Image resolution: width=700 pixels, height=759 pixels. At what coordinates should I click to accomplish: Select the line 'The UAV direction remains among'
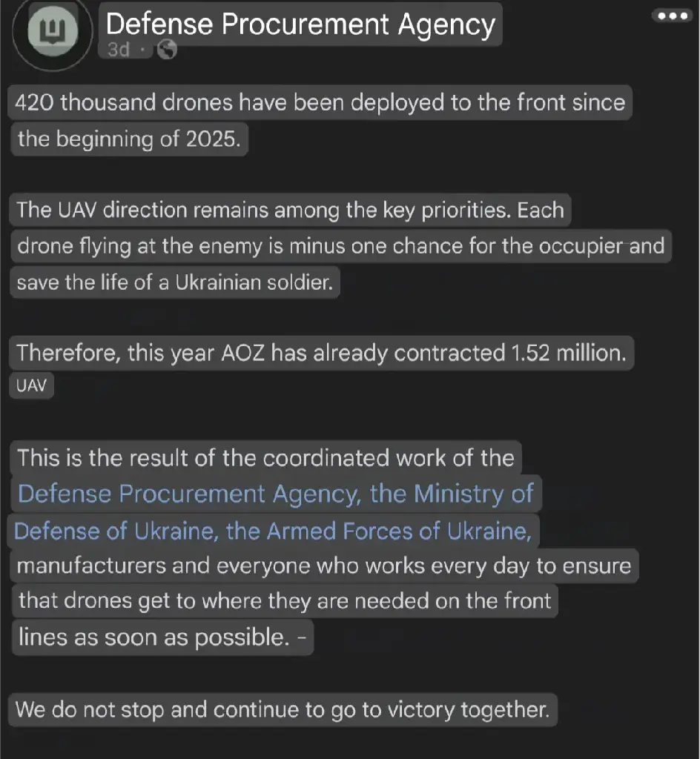pyautogui.click(x=290, y=210)
